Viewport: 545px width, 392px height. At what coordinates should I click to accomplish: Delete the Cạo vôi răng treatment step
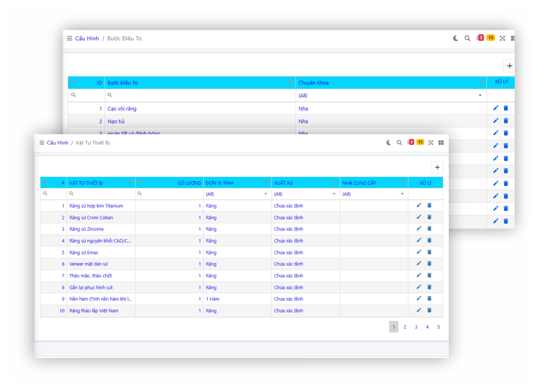point(506,108)
